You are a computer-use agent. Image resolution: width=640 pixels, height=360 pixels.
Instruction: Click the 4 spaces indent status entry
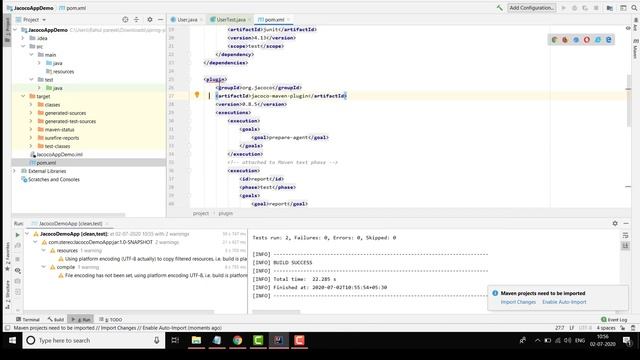[x=606, y=328]
